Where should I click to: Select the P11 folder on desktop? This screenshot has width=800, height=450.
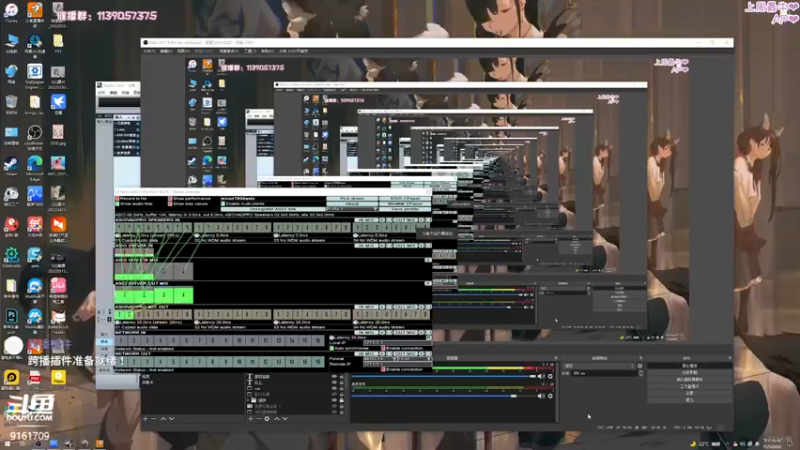pyautogui.click(x=58, y=41)
